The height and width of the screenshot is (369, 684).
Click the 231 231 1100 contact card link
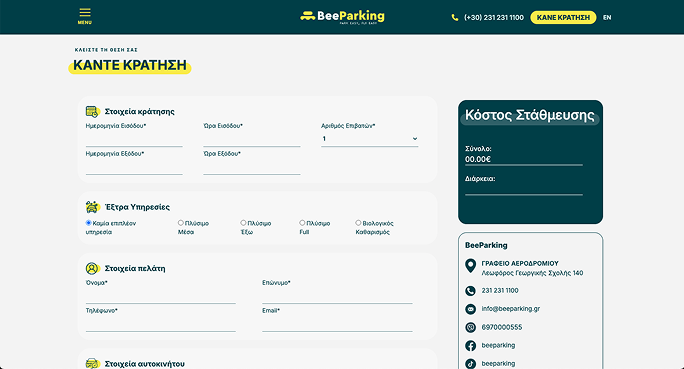coord(500,290)
